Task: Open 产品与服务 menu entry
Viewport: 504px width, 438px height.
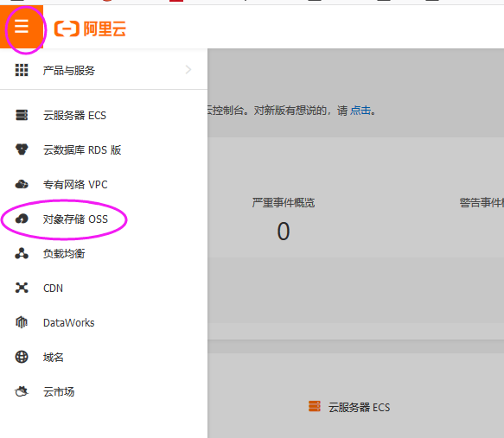Action: coord(104,70)
